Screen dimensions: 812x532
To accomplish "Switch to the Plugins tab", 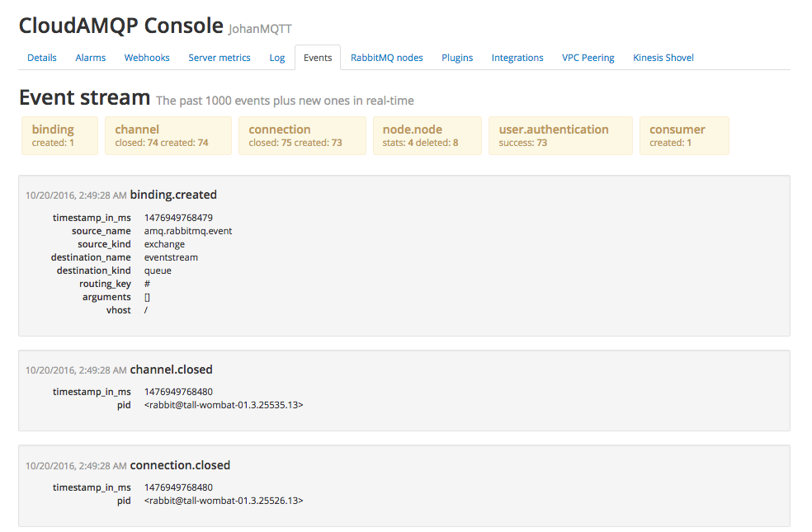I will pyautogui.click(x=457, y=58).
